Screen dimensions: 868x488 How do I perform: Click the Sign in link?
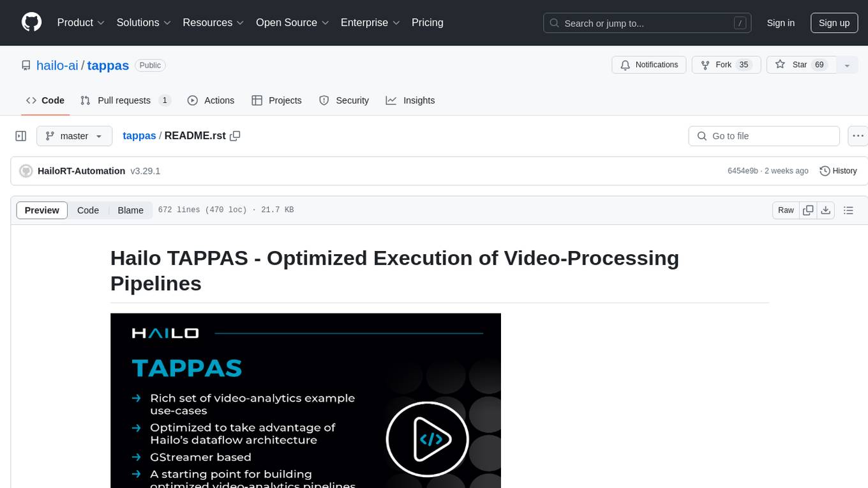pyautogui.click(x=781, y=23)
